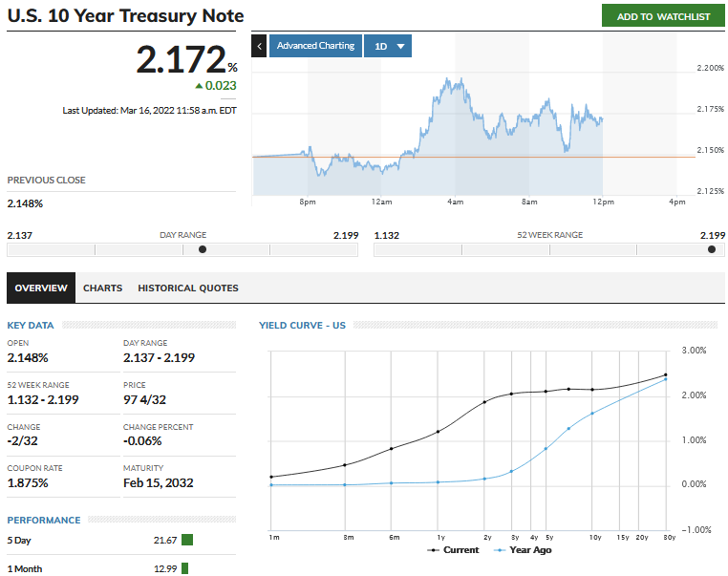Click the Open value 2.148%

(28, 358)
